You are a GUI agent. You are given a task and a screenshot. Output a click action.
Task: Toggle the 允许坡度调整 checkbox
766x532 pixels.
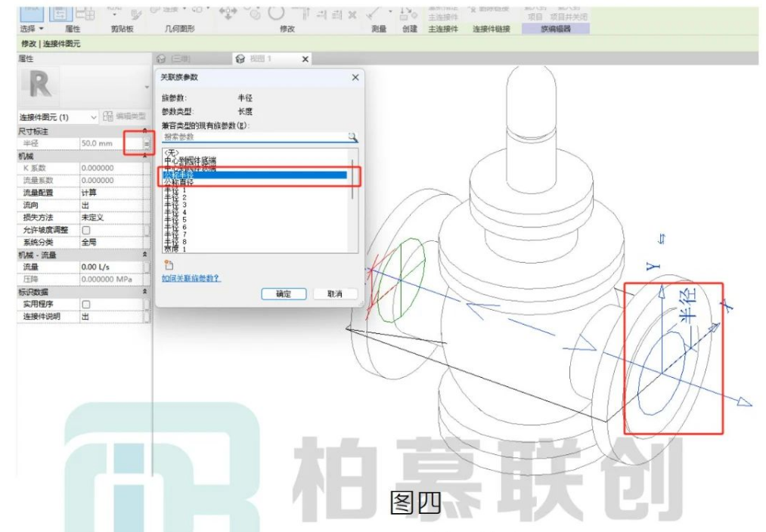point(86,230)
